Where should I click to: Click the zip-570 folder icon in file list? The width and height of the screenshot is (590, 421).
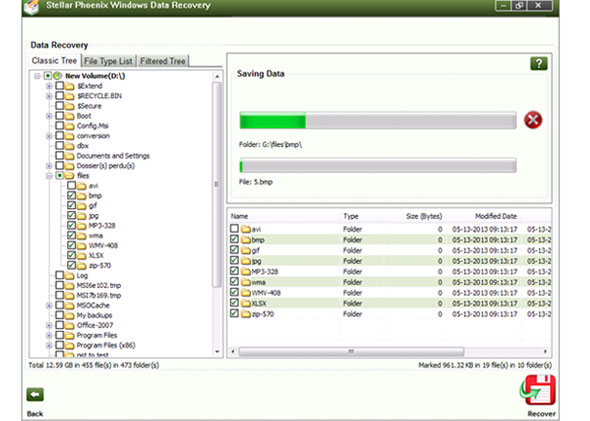point(246,314)
